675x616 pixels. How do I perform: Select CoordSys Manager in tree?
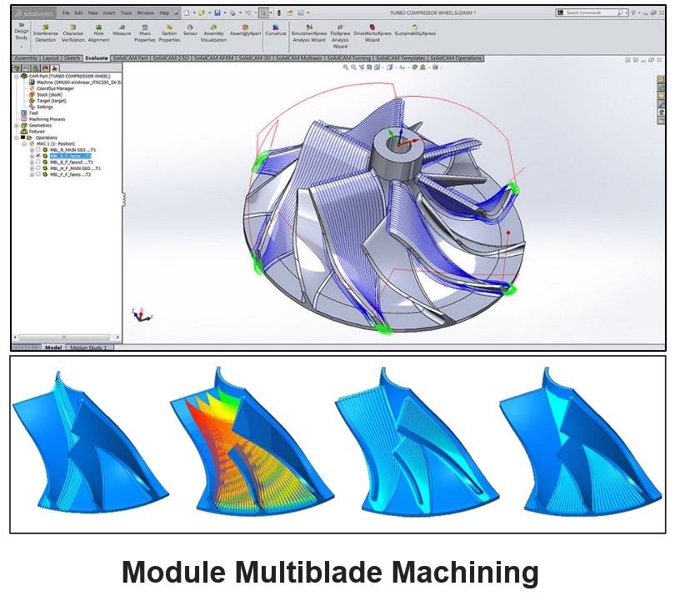click(51, 88)
